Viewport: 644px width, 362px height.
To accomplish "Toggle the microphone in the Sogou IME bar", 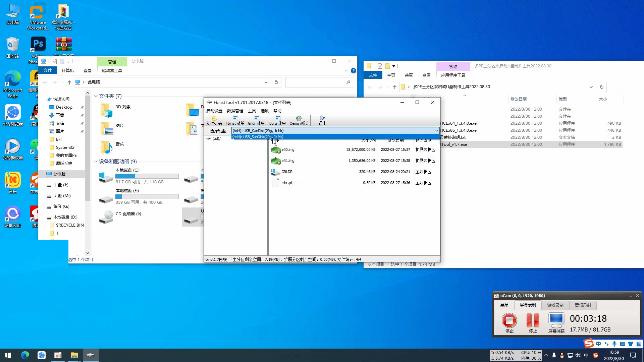I will pos(614,344).
